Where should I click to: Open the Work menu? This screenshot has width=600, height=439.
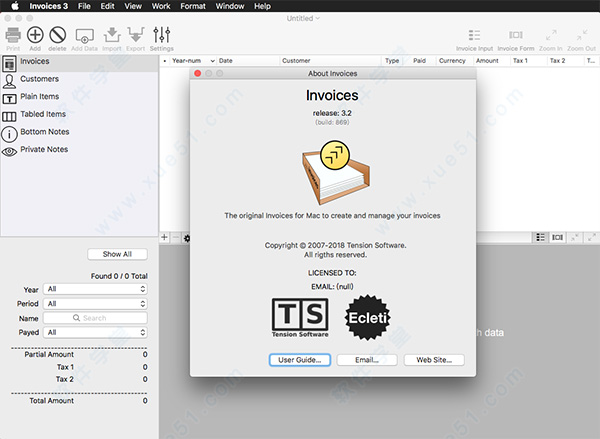[161, 6]
